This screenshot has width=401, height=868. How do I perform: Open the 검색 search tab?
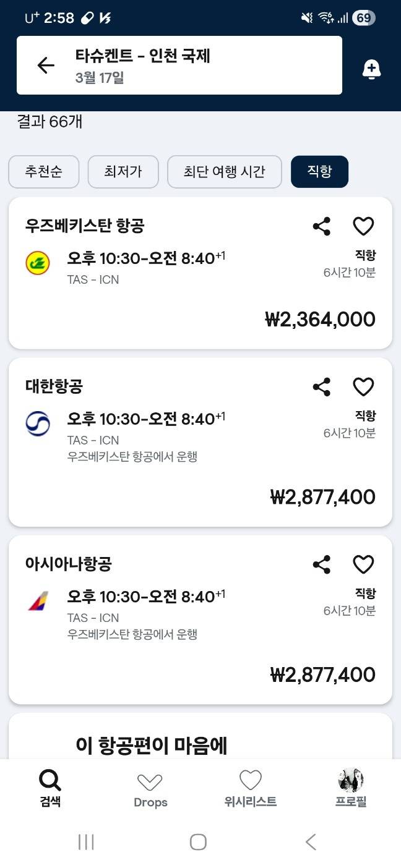[x=50, y=788]
